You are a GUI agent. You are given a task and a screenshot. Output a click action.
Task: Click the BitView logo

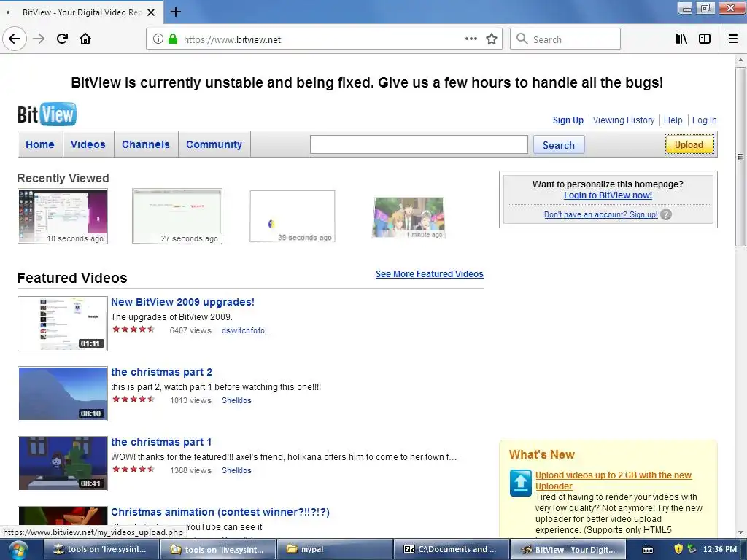[47, 114]
